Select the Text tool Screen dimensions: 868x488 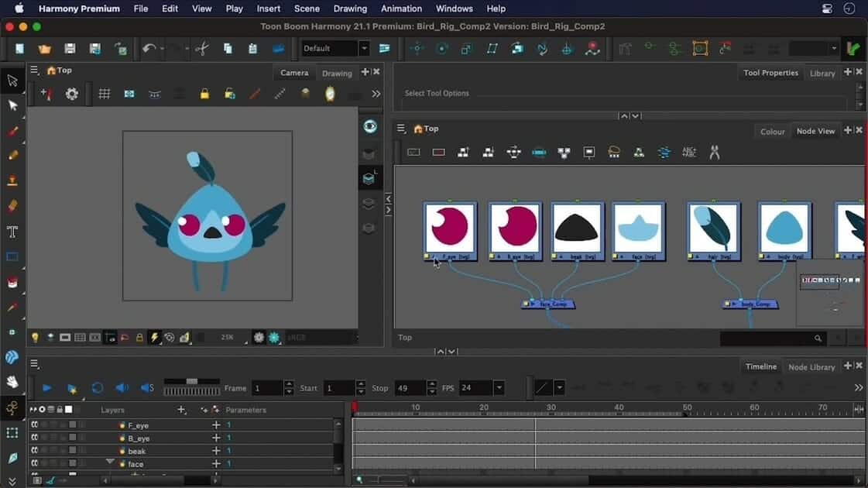tap(12, 232)
